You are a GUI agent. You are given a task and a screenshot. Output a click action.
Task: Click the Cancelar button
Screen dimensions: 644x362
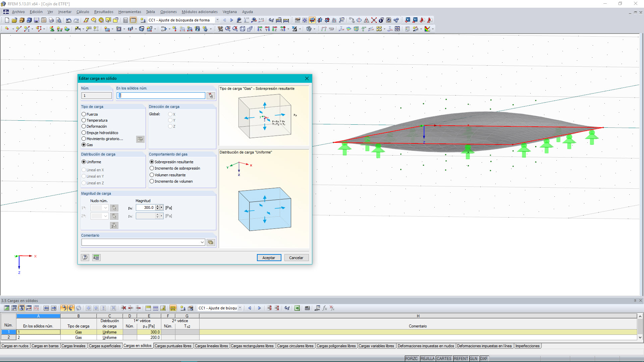click(x=296, y=258)
